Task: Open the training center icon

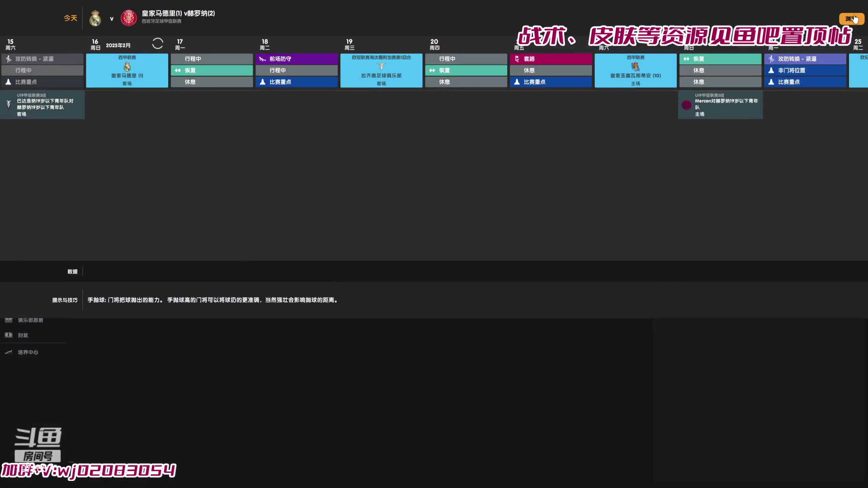Action: point(8,351)
